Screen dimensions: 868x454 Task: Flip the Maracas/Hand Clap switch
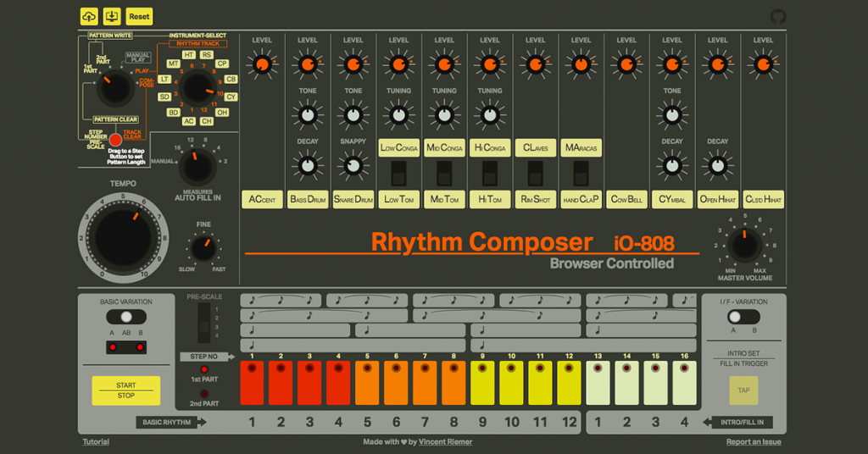(581, 174)
